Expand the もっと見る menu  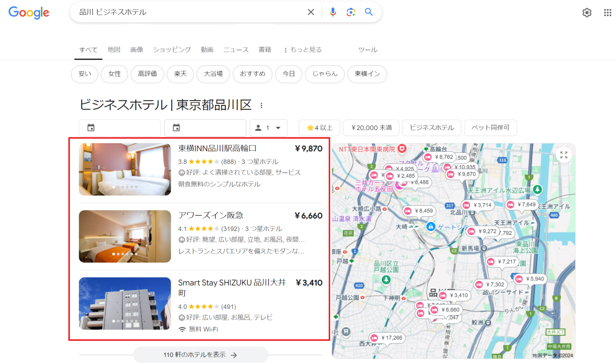(x=302, y=49)
